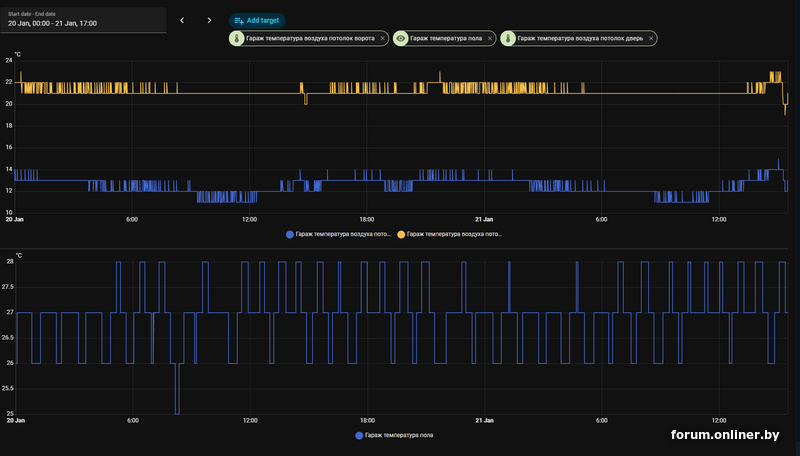This screenshot has height=456, width=800.
Task: Click the thermometer icon on дверь chip
Action: click(x=509, y=38)
